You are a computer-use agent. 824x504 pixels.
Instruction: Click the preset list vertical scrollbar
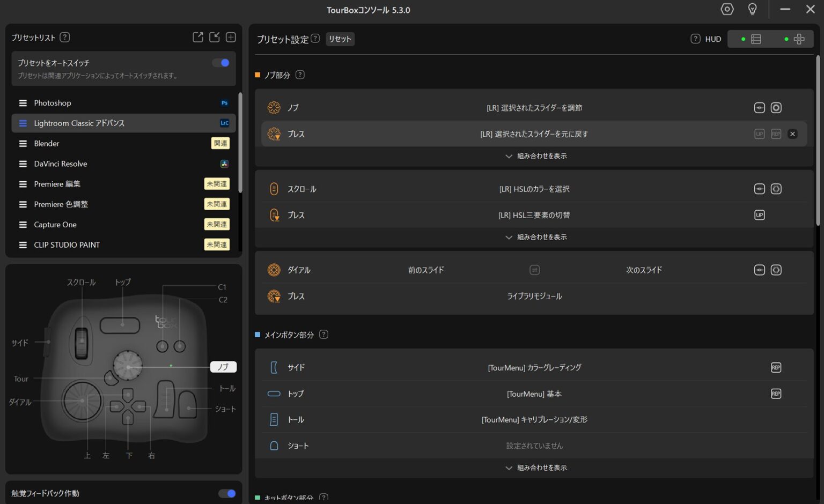point(240,143)
